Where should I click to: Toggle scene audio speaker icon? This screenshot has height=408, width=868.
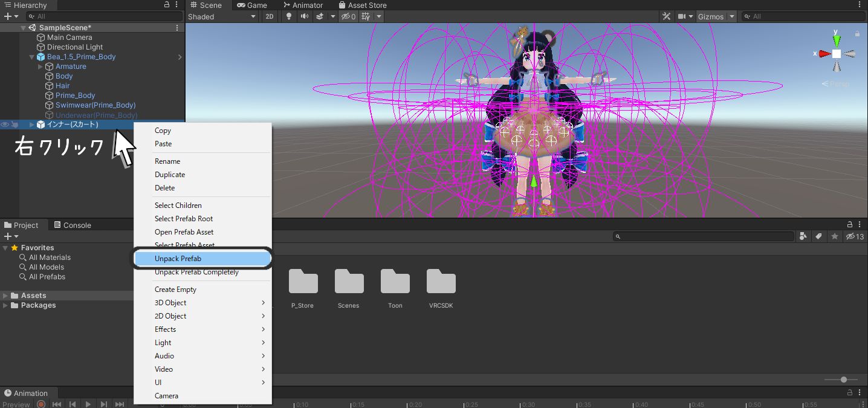pos(304,16)
